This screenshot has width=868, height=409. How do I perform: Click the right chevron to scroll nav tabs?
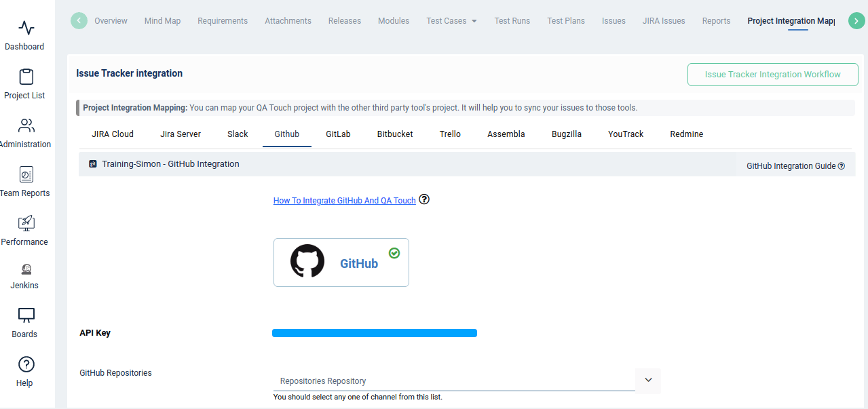pos(856,20)
